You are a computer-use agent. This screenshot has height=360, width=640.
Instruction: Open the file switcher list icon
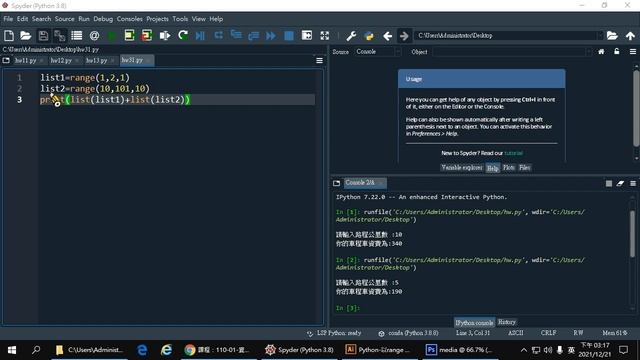(77, 36)
